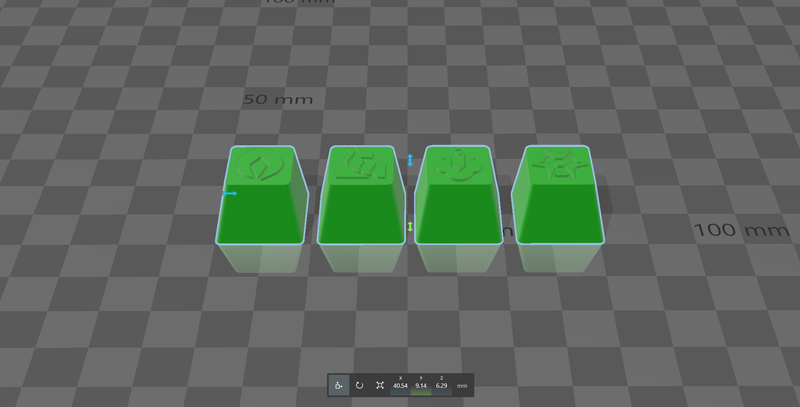Screen dimensions: 800x407
Task: Click the blue vertical arrow handle
Action: coord(410,160)
